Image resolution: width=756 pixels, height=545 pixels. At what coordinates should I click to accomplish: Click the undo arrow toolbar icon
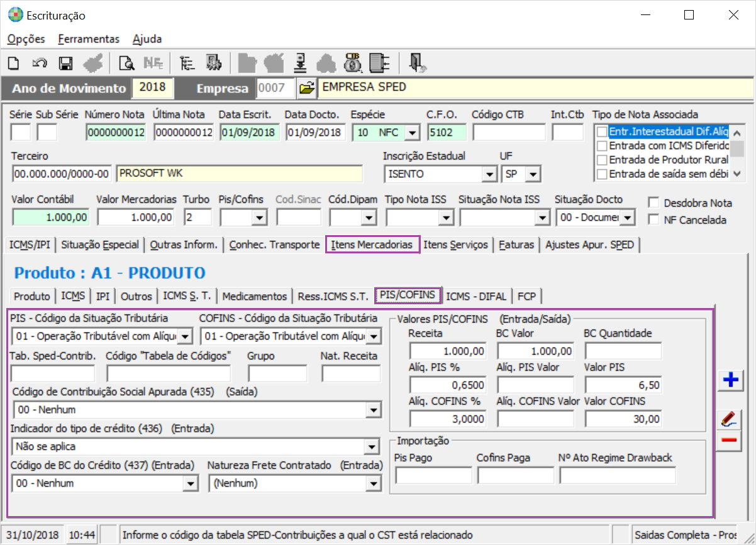[39, 63]
